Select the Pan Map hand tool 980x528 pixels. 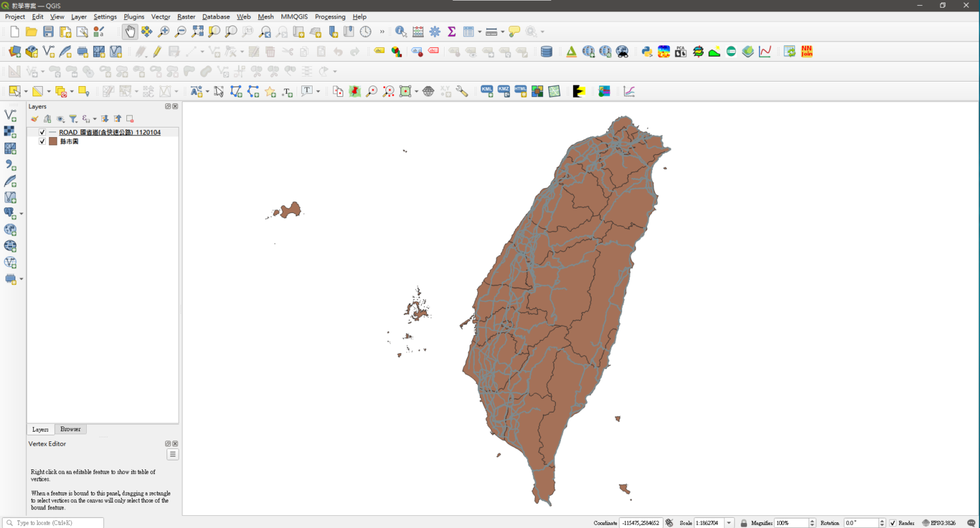point(130,32)
